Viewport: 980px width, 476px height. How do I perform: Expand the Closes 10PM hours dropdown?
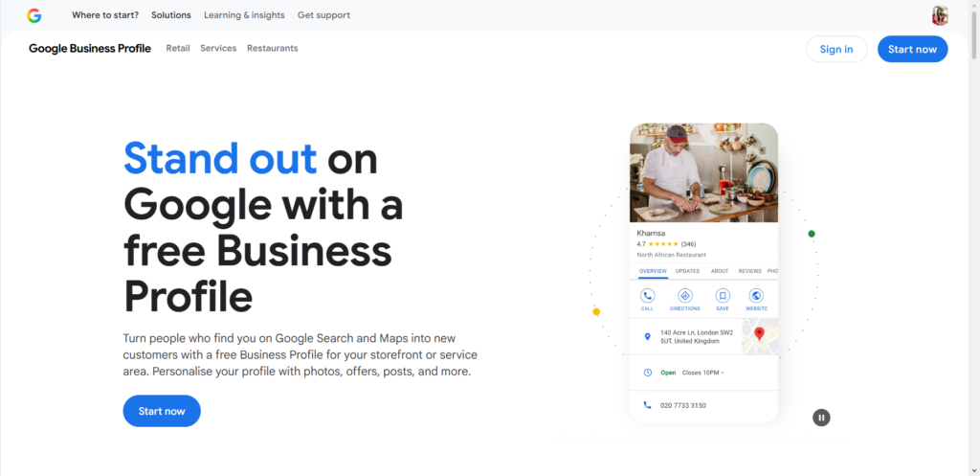pyautogui.click(x=703, y=373)
